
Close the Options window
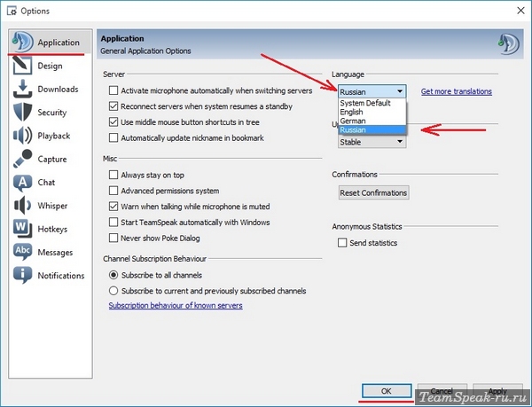click(520, 11)
